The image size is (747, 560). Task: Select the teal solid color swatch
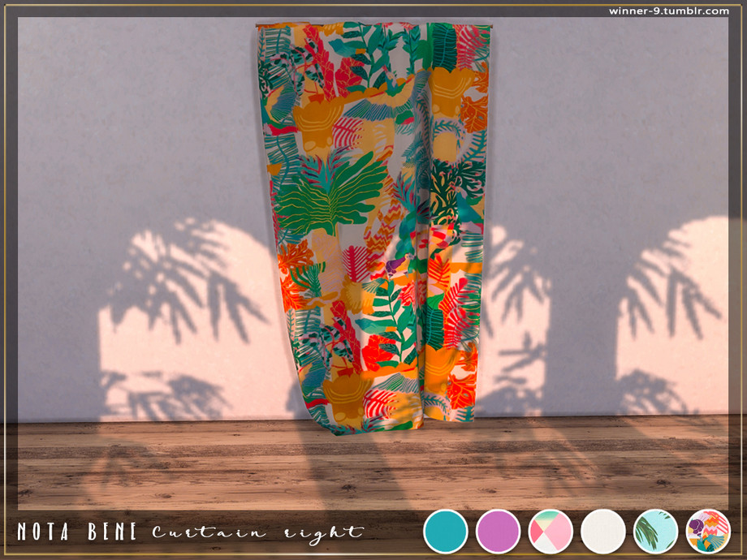coord(445,531)
